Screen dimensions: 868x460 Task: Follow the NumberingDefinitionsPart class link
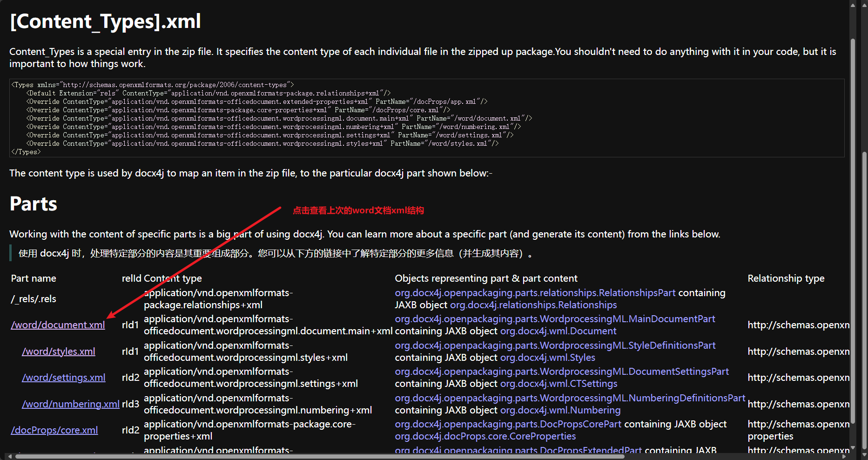coord(570,398)
